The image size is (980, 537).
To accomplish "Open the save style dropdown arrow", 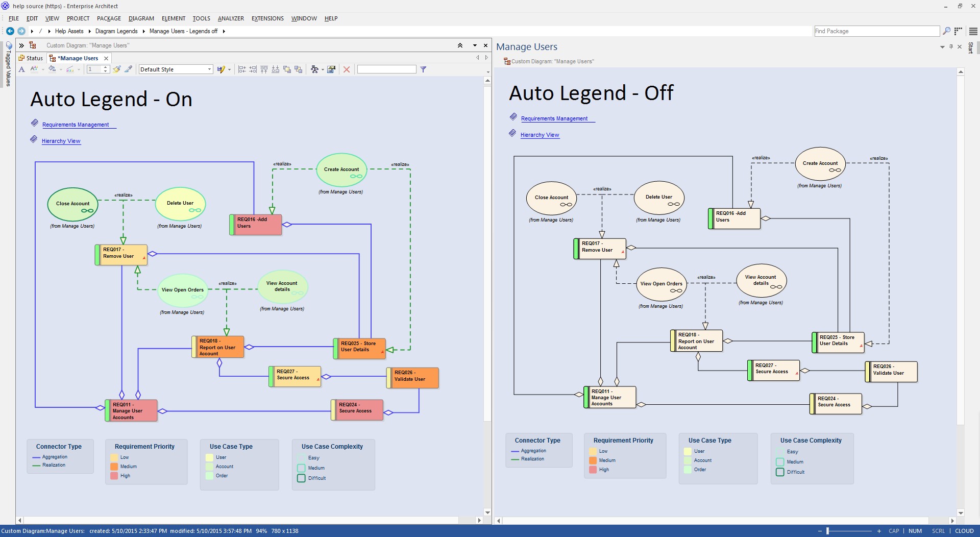I will tap(229, 69).
